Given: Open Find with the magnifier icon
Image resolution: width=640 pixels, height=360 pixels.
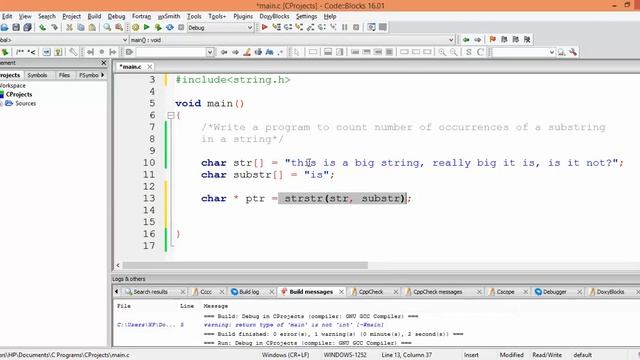Looking at the screenshot, I should (x=107, y=27).
